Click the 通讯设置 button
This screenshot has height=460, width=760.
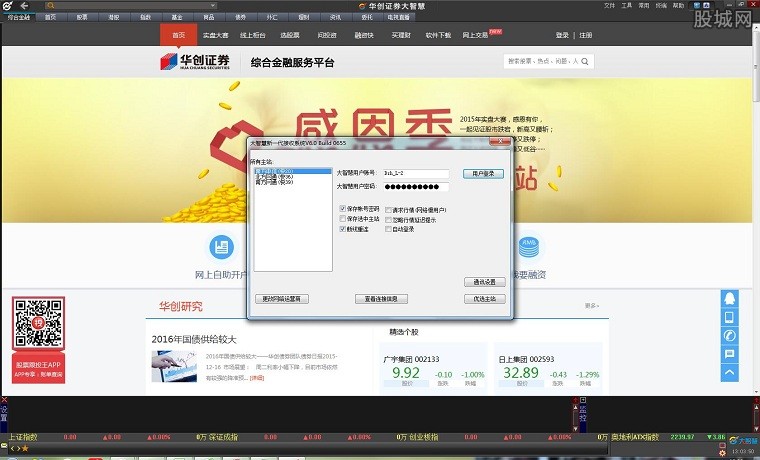pyautogui.click(x=482, y=282)
